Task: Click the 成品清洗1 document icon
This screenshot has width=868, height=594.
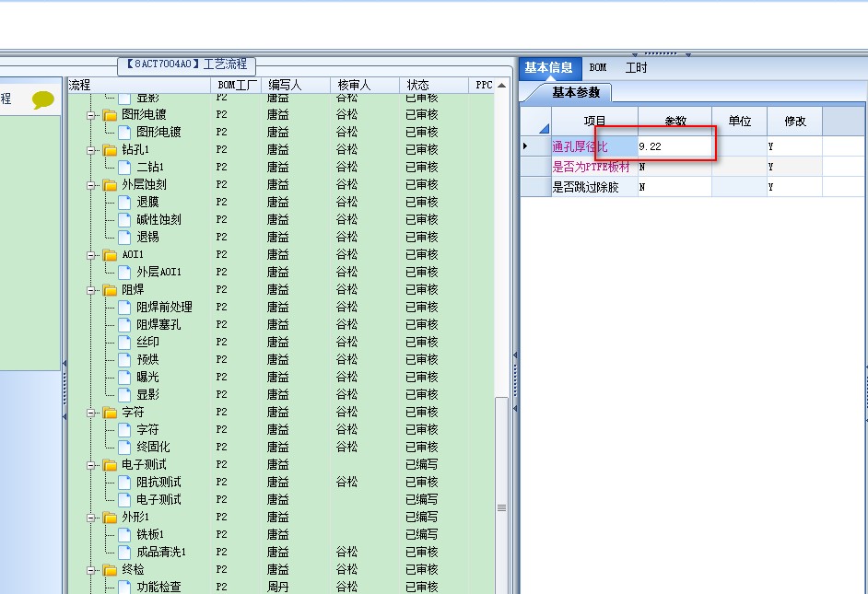Action: pyautogui.click(x=124, y=552)
